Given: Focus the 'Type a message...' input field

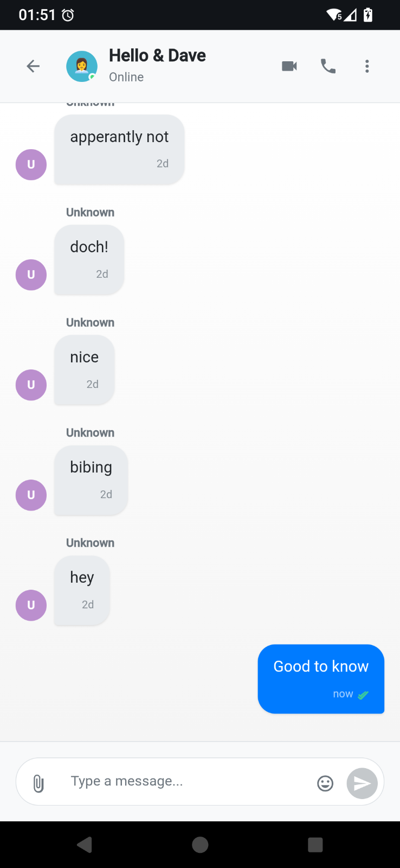Looking at the screenshot, I should (163, 781).
